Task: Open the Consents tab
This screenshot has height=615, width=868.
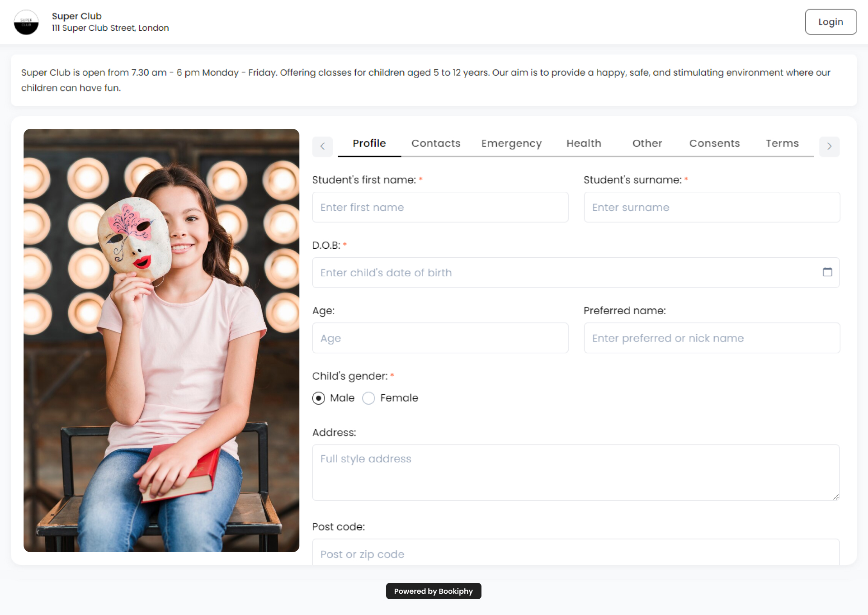Action: tap(714, 143)
